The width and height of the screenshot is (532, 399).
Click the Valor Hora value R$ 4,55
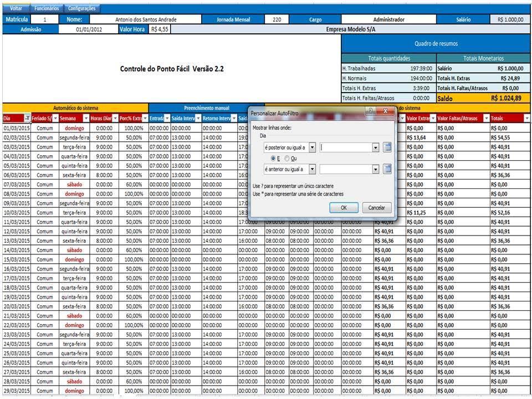[x=160, y=29]
